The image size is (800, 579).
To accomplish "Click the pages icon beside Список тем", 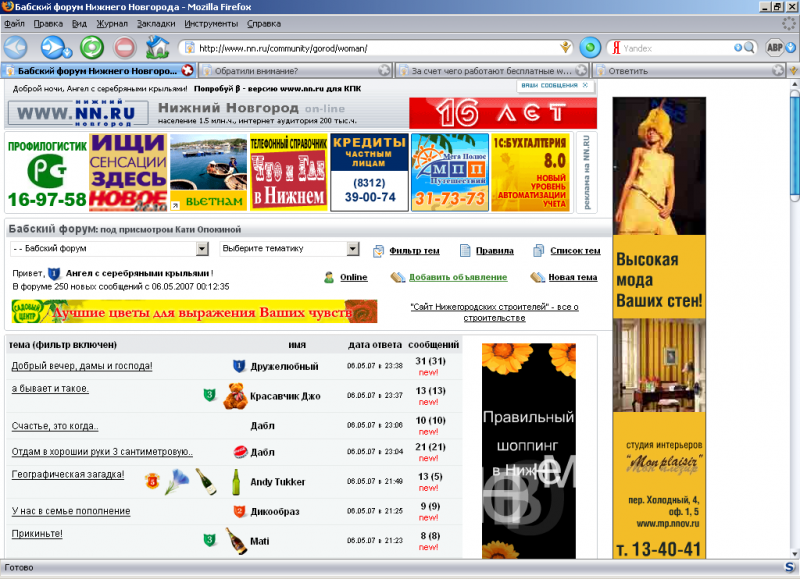I will pos(538,250).
